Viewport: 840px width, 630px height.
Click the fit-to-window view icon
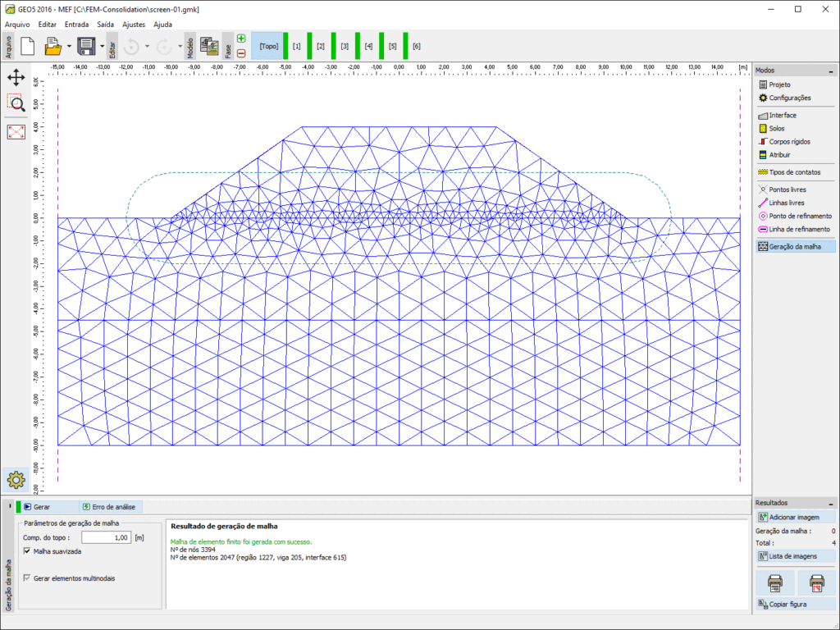(x=16, y=132)
